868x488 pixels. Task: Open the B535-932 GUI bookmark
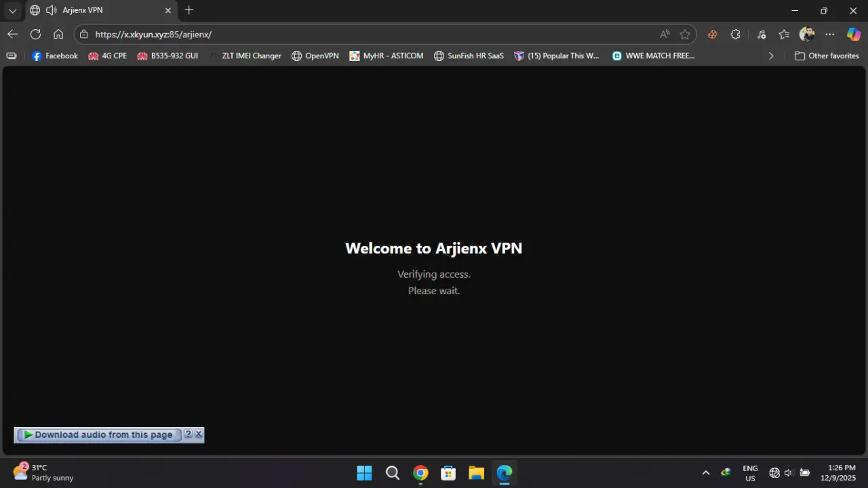[x=167, y=56]
